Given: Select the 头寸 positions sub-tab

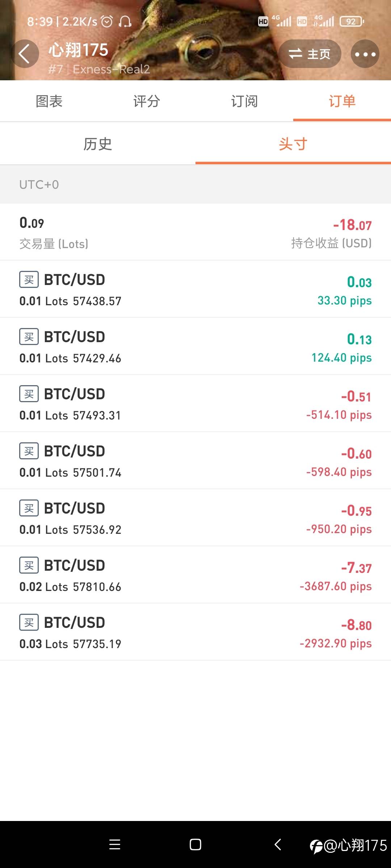Looking at the screenshot, I should coord(293,144).
